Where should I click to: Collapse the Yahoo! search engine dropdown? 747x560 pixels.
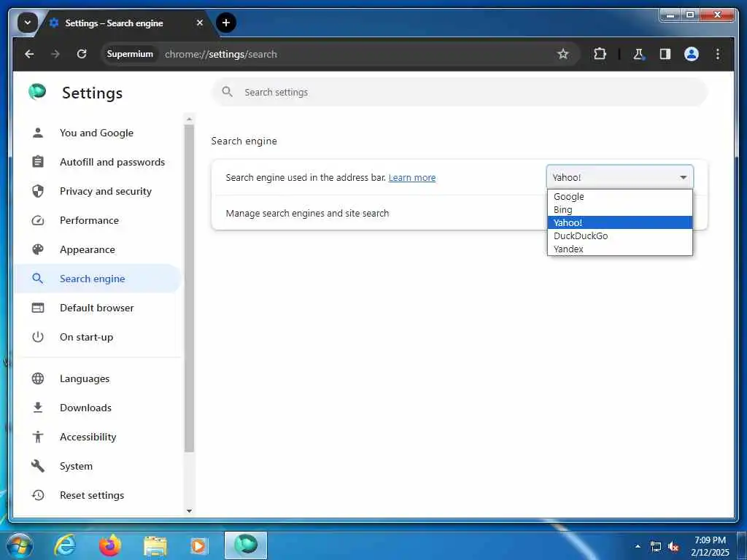(620, 177)
